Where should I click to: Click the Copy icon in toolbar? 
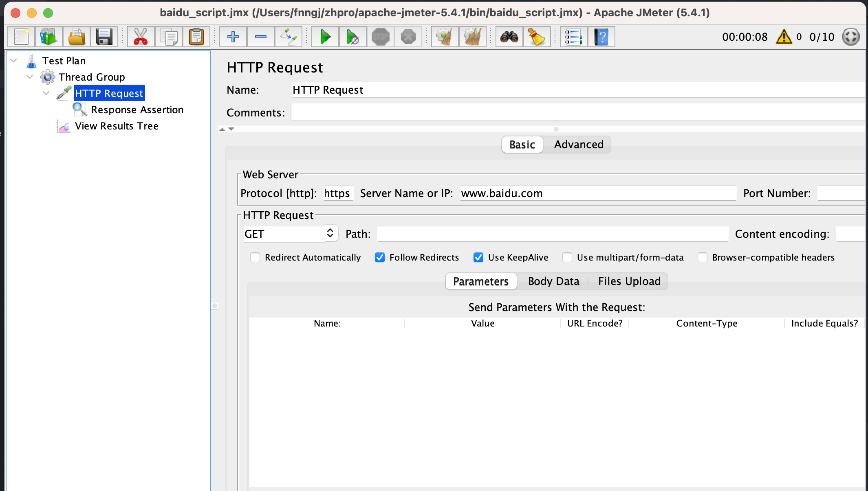(x=168, y=37)
